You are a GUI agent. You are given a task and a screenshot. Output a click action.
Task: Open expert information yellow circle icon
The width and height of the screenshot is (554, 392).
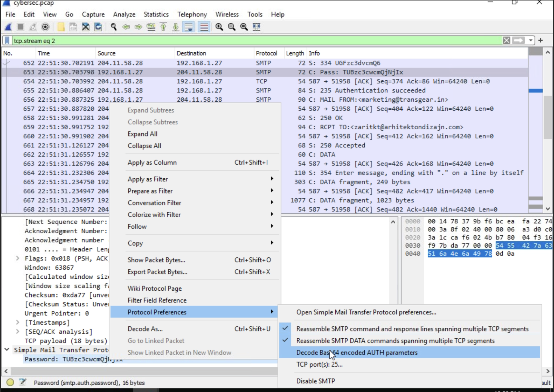point(10,382)
